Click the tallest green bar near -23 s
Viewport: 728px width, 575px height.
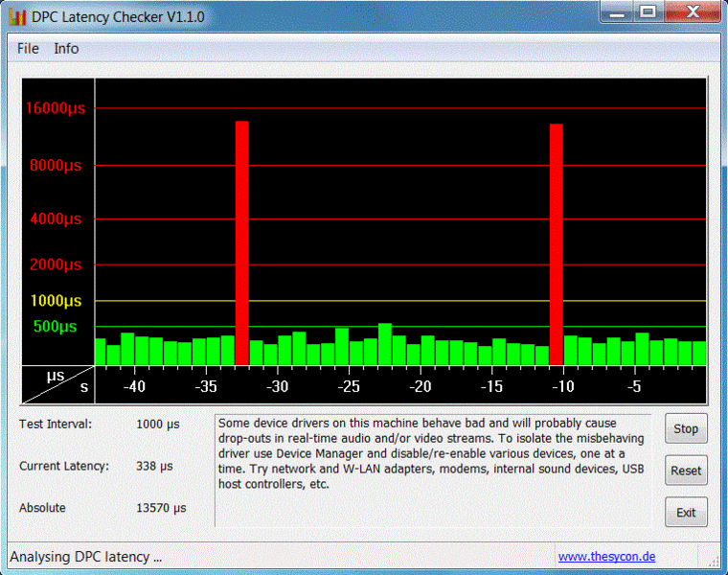click(x=385, y=344)
